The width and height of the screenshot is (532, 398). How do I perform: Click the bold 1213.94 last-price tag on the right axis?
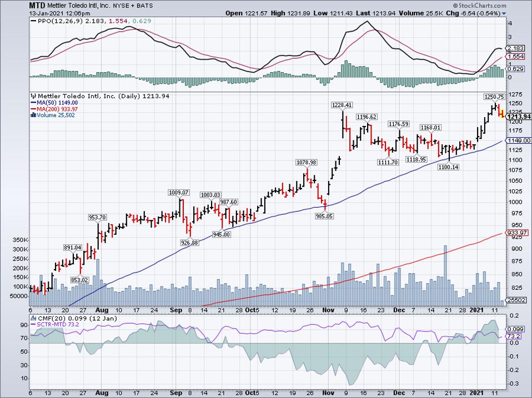click(519, 117)
